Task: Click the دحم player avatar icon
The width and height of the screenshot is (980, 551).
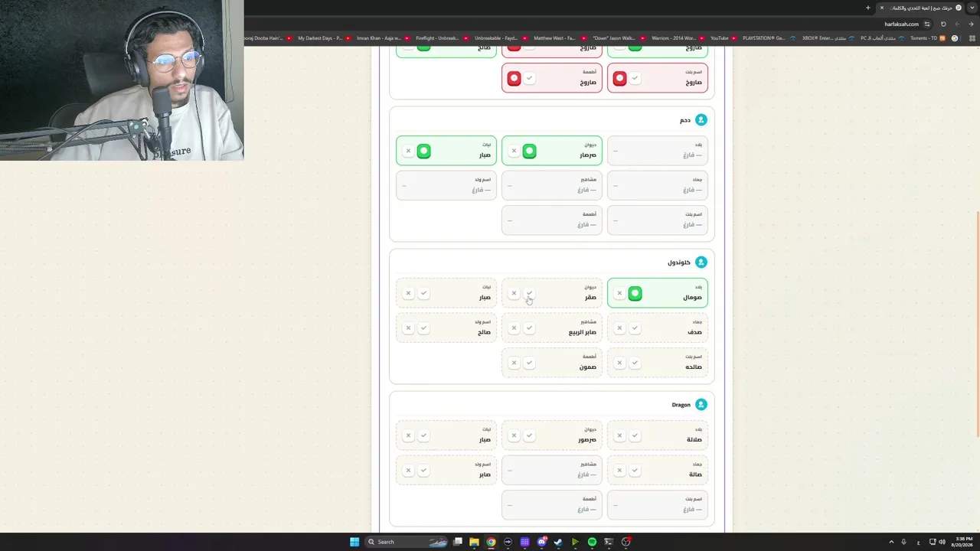Action: tap(701, 120)
